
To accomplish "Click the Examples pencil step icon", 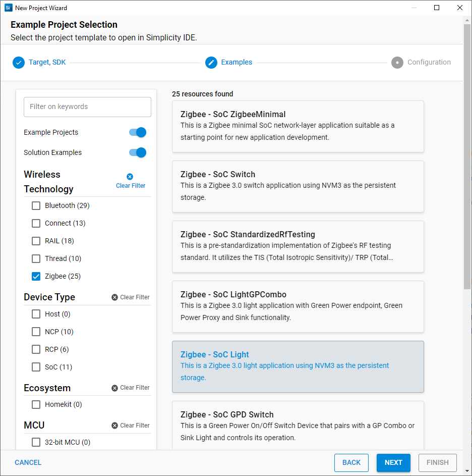I will click(x=211, y=63).
